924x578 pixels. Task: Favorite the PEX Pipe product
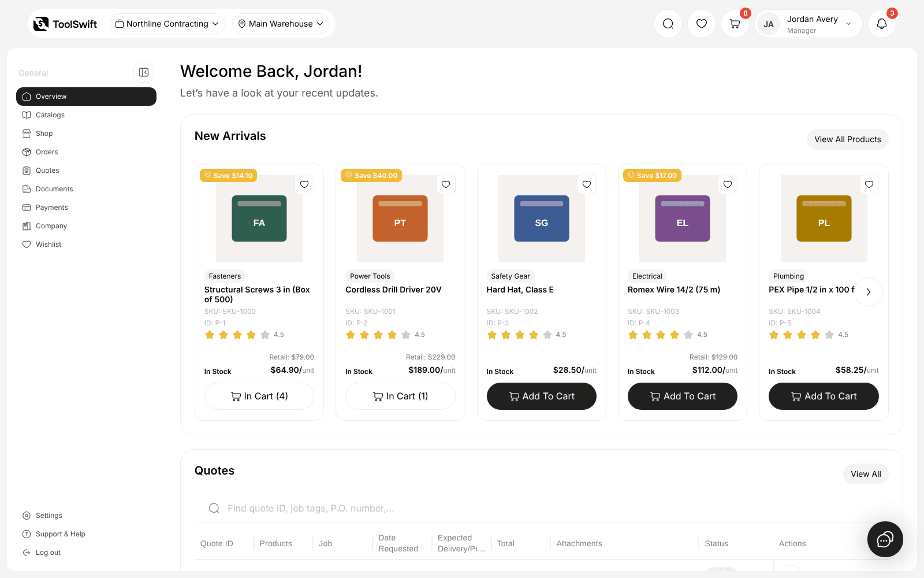pos(869,184)
